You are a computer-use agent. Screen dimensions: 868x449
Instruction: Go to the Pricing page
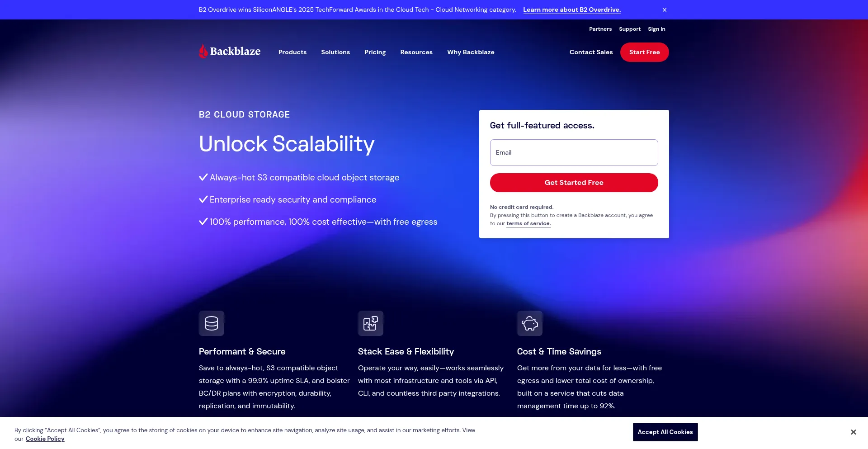pos(375,52)
